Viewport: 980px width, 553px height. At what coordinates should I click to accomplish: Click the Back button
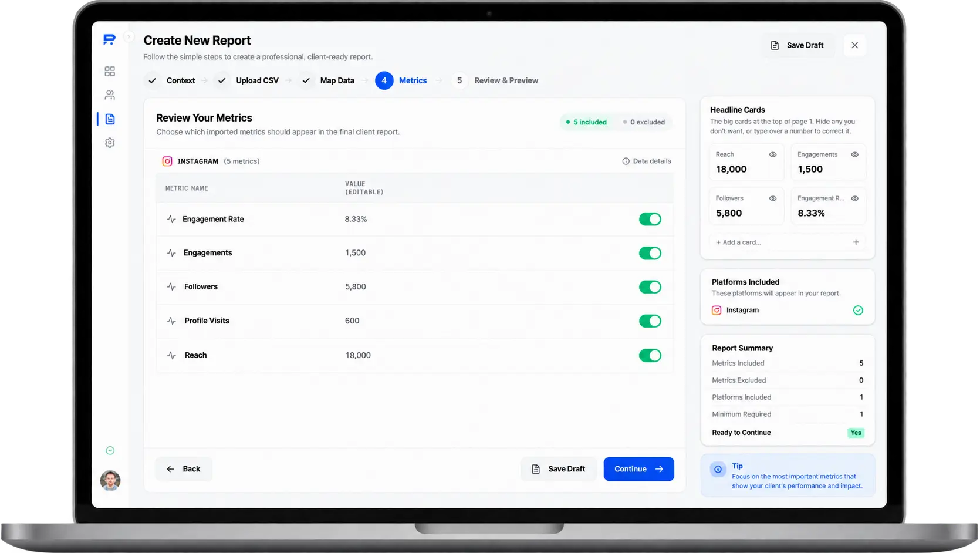pos(184,469)
